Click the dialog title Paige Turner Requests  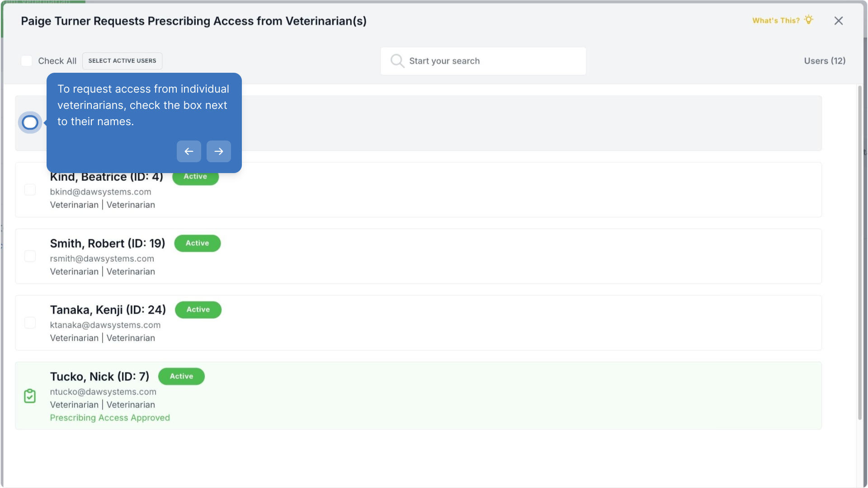click(x=193, y=21)
